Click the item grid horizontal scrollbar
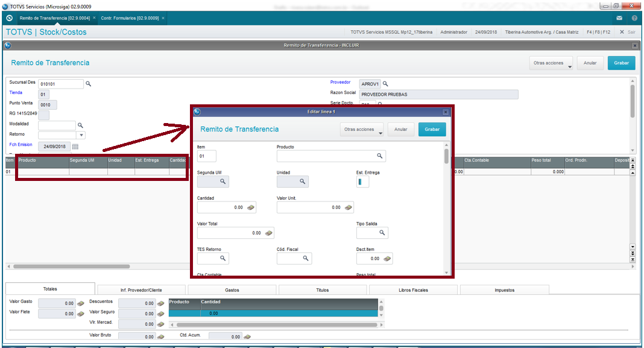644x348 pixels. (x=72, y=266)
